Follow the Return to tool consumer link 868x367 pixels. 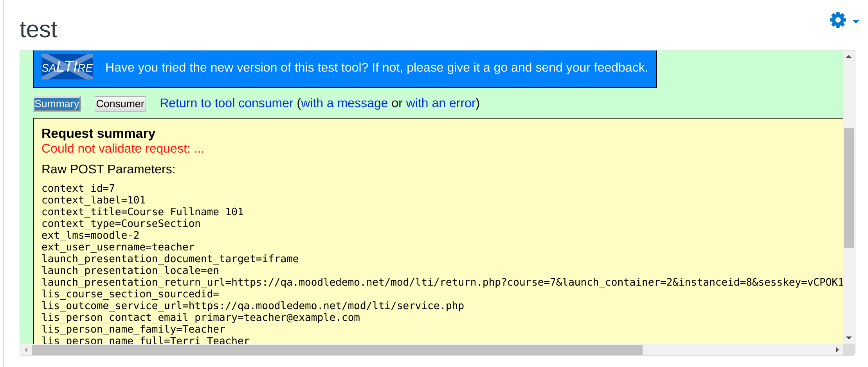[x=226, y=103]
